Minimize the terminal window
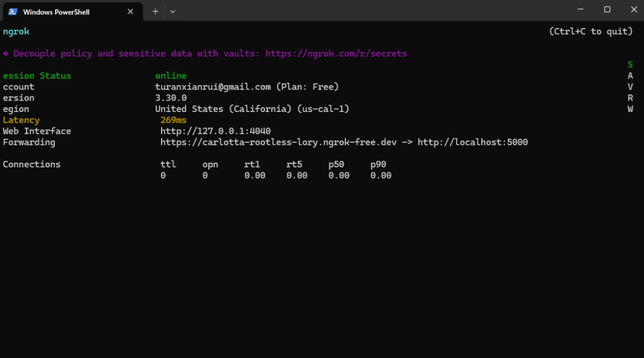Image resolution: width=644 pixels, height=358 pixels. [x=580, y=9]
